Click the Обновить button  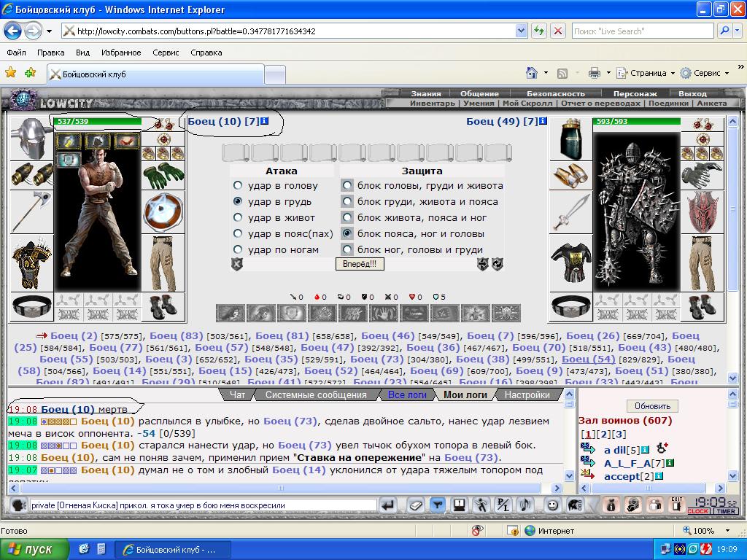pos(652,406)
